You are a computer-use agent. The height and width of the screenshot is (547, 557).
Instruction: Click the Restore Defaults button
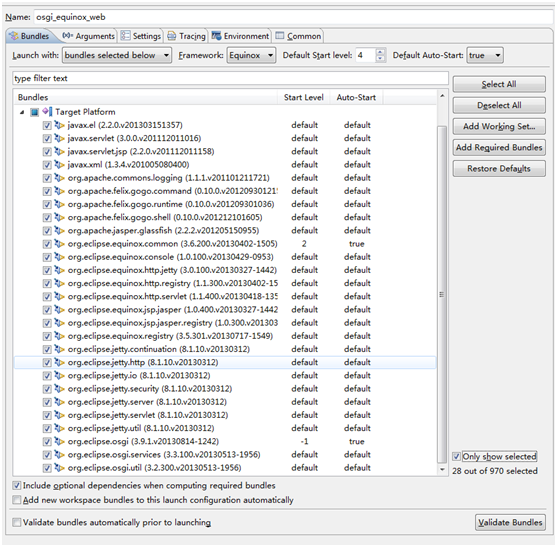click(499, 168)
